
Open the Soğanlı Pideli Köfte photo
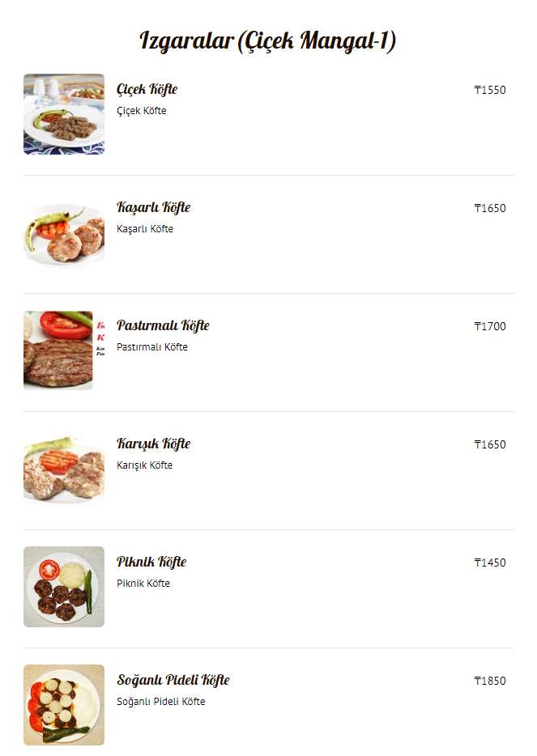(x=64, y=705)
